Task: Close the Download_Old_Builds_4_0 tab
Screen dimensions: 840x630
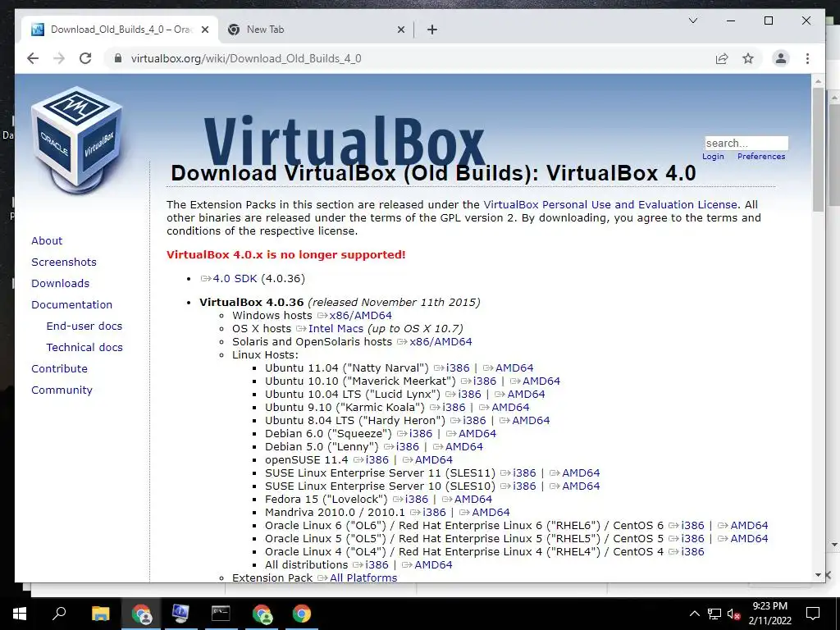Action: 204,30
